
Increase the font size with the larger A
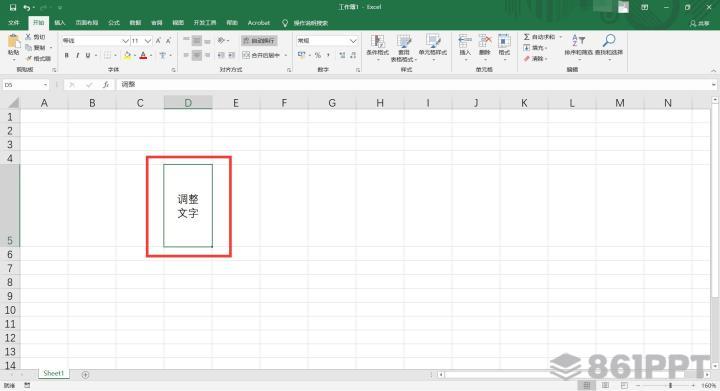click(158, 41)
